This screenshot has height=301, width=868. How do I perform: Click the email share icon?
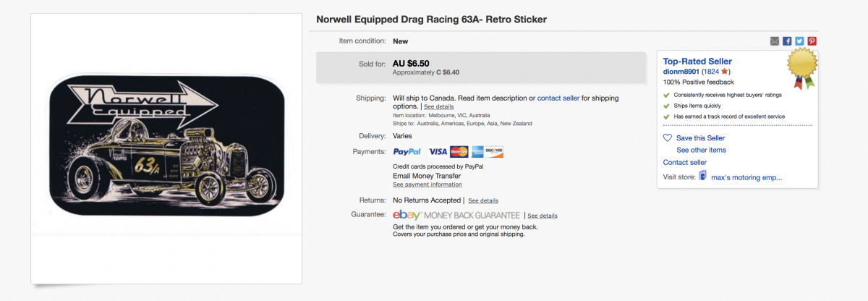tap(775, 41)
